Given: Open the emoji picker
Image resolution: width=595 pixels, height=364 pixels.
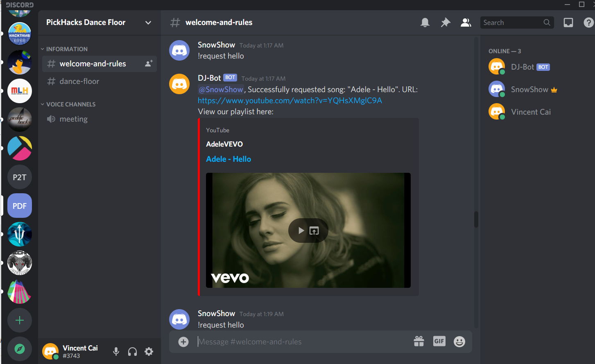Looking at the screenshot, I should [459, 341].
